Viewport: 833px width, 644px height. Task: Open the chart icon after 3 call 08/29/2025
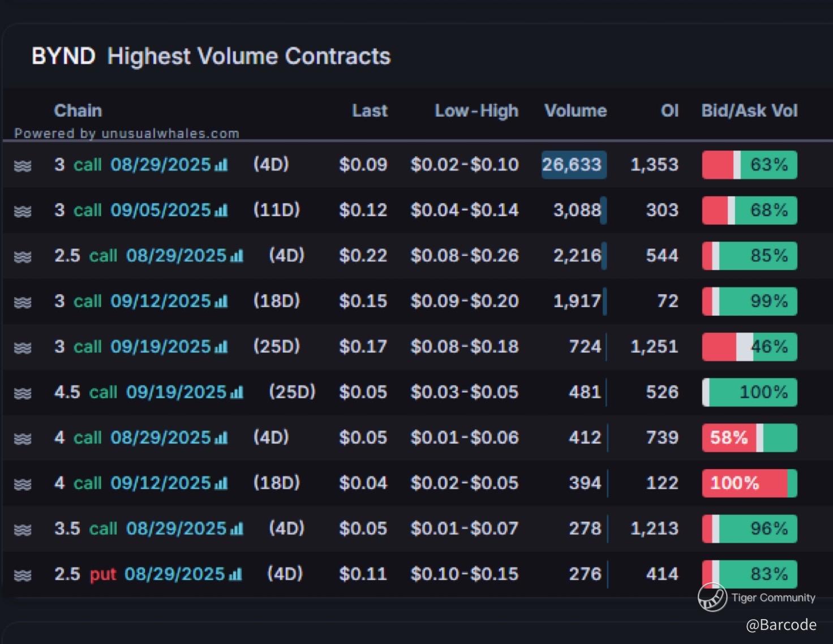(x=221, y=165)
